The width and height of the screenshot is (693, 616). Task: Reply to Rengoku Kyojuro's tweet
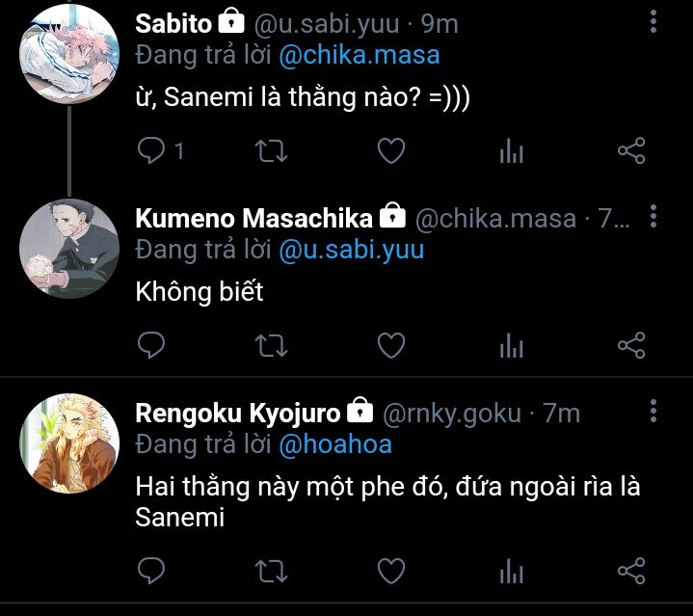(x=151, y=571)
